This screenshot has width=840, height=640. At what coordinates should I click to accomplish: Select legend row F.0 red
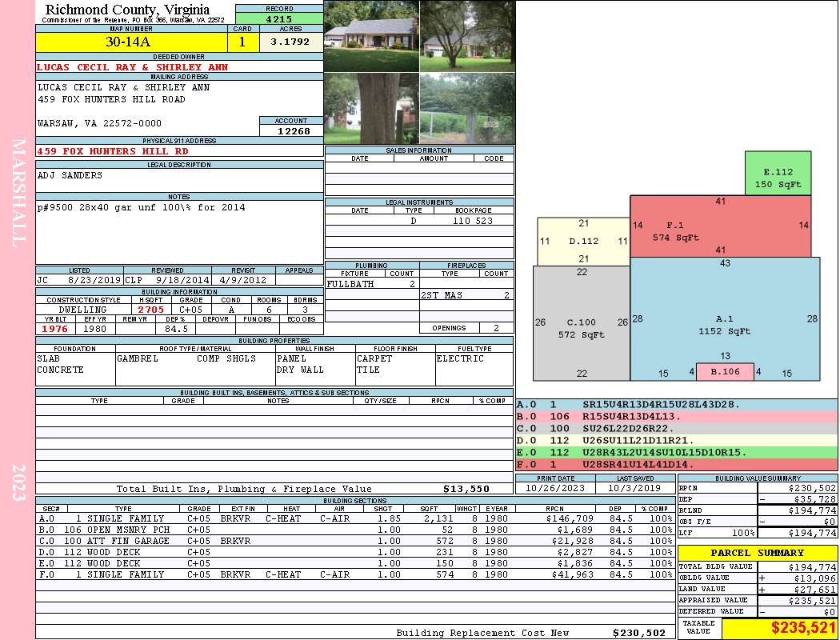point(676,464)
